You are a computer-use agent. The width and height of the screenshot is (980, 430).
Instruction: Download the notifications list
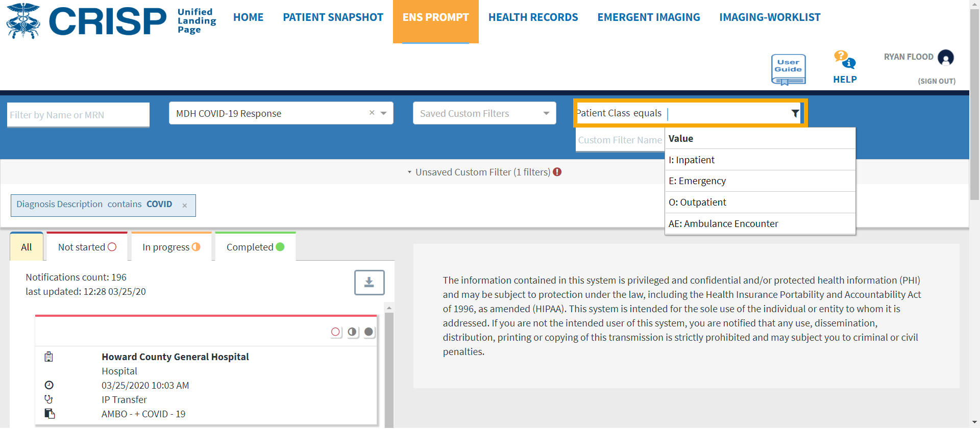tap(369, 282)
